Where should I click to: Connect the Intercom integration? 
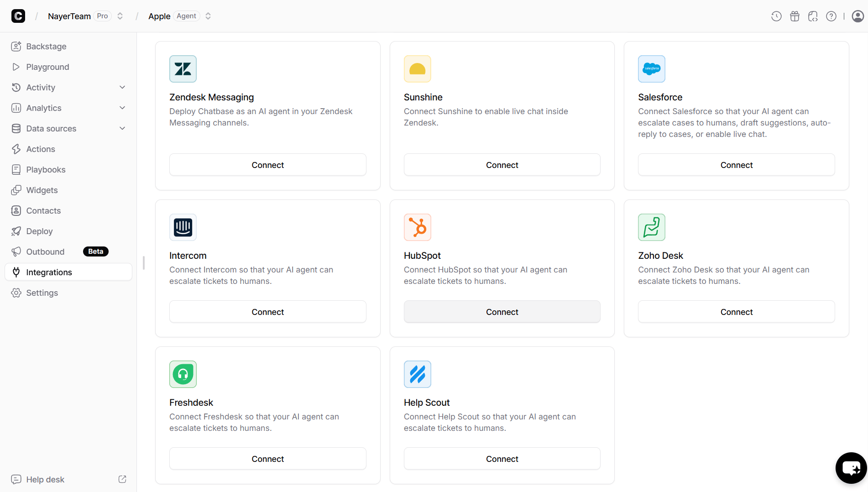click(x=267, y=312)
